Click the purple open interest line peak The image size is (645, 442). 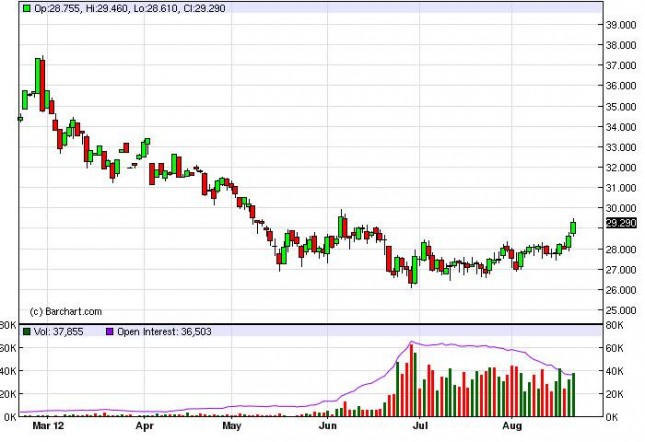(x=411, y=342)
